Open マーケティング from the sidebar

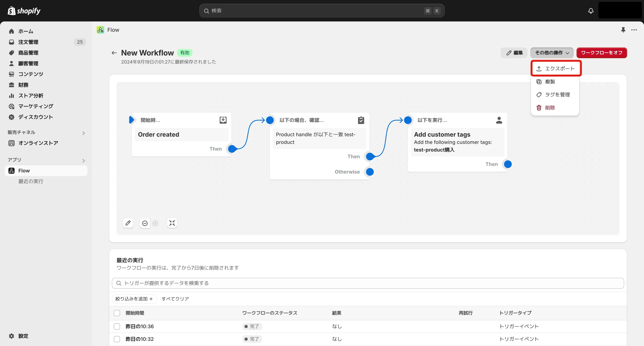coord(35,106)
